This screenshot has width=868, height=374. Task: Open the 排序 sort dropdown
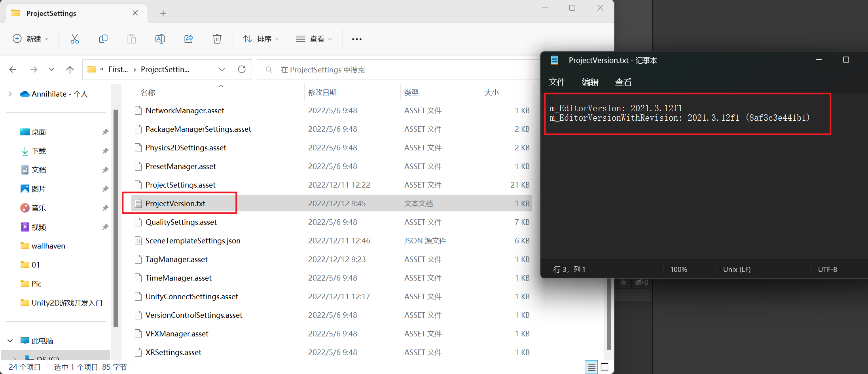pyautogui.click(x=261, y=38)
